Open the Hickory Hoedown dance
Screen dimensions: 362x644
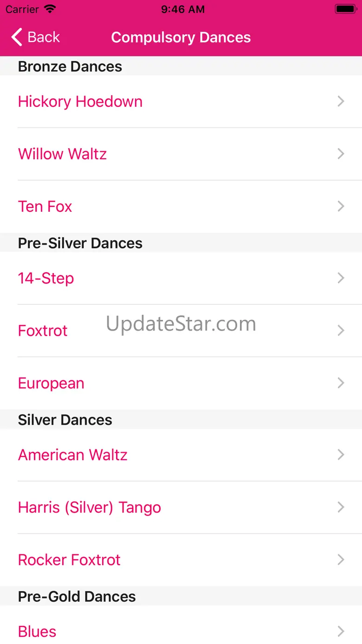(181, 101)
